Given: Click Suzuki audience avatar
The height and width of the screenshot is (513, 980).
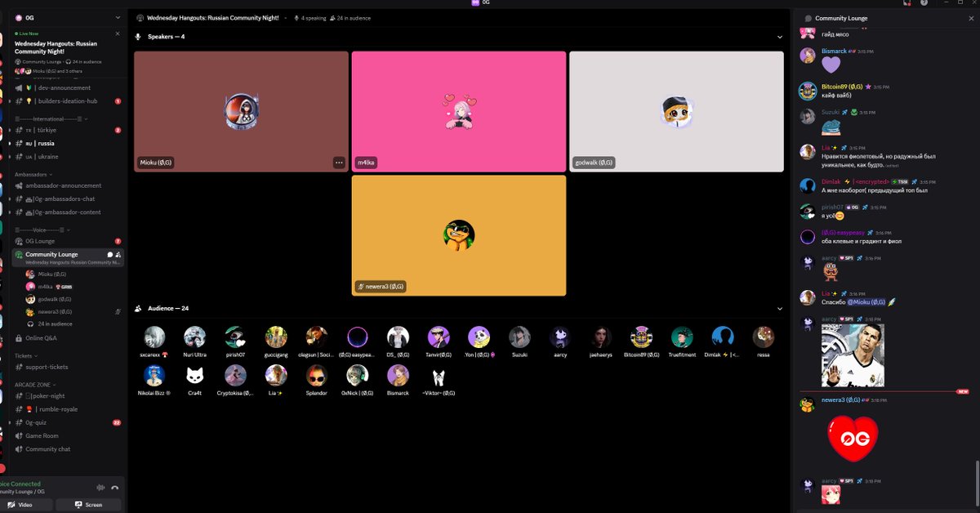Looking at the screenshot, I should point(519,337).
